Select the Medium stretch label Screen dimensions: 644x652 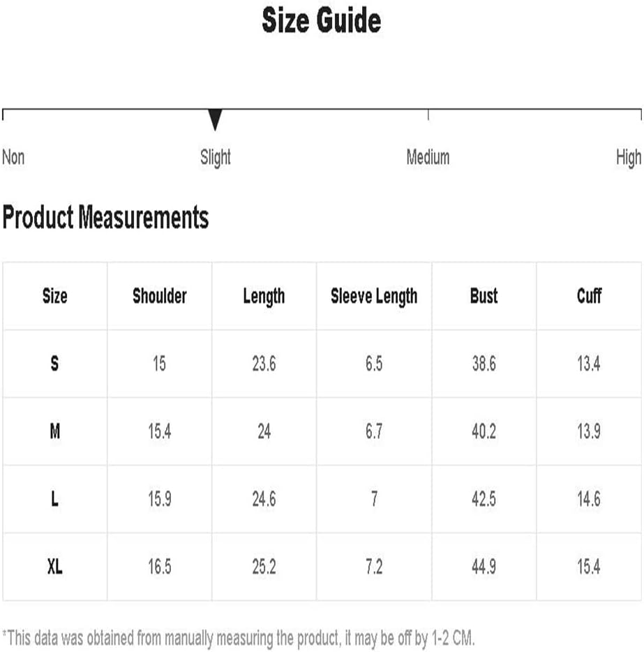[x=428, y=158]
